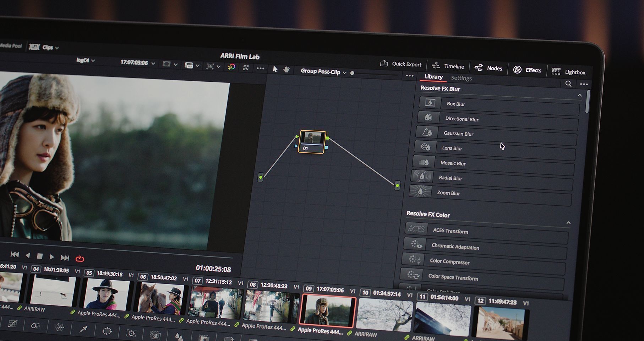644x341 pixels.
Task: Collapse the Resolve FX Blur section
Action: click(x=579, y=95)
